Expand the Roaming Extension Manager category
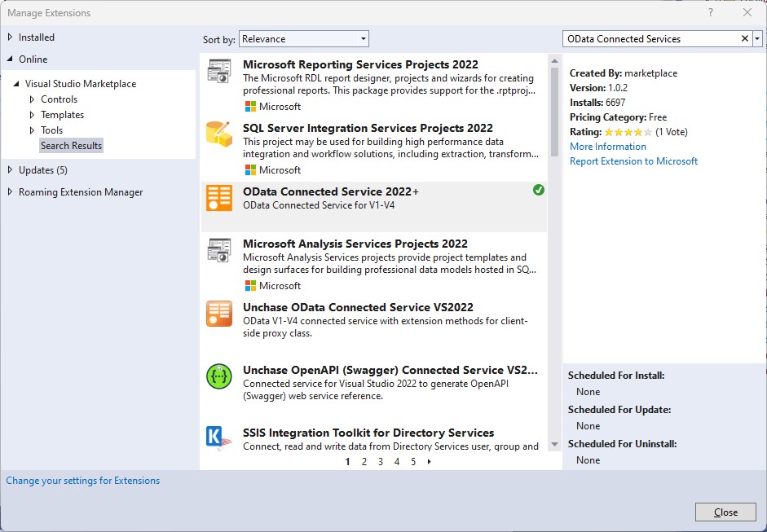This screenshot has width=767, height=532. (x=10, y=192)
